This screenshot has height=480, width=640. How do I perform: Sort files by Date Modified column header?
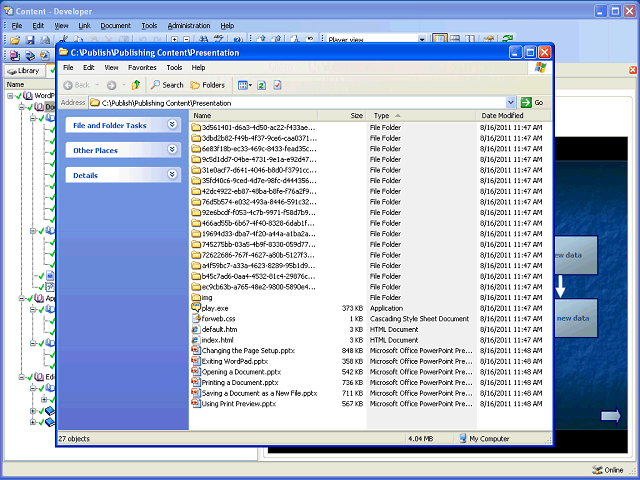(513, 116)
